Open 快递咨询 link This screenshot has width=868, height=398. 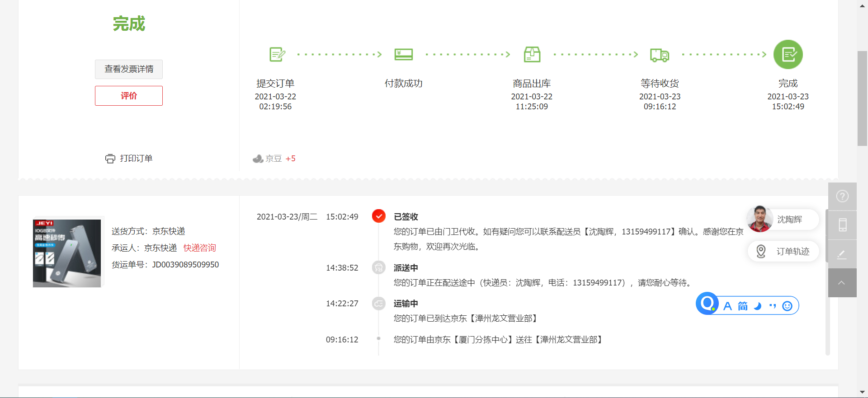coord(200,248)
